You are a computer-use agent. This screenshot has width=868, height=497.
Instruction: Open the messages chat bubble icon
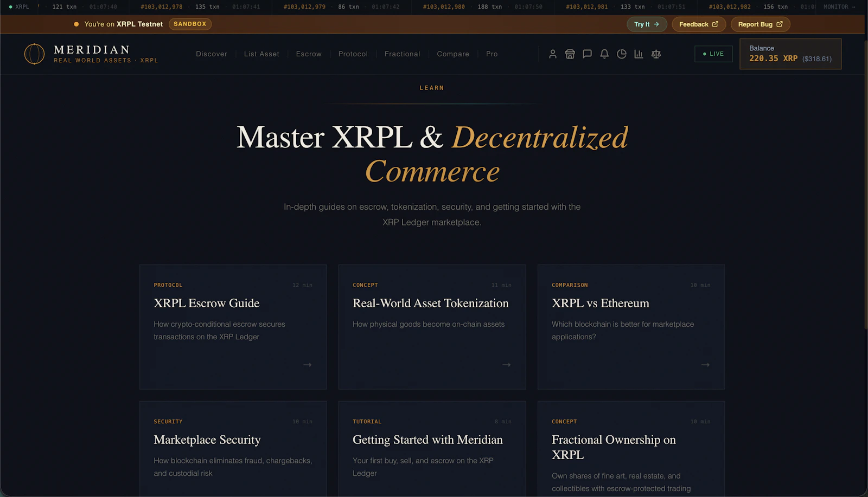coord(587,54)
